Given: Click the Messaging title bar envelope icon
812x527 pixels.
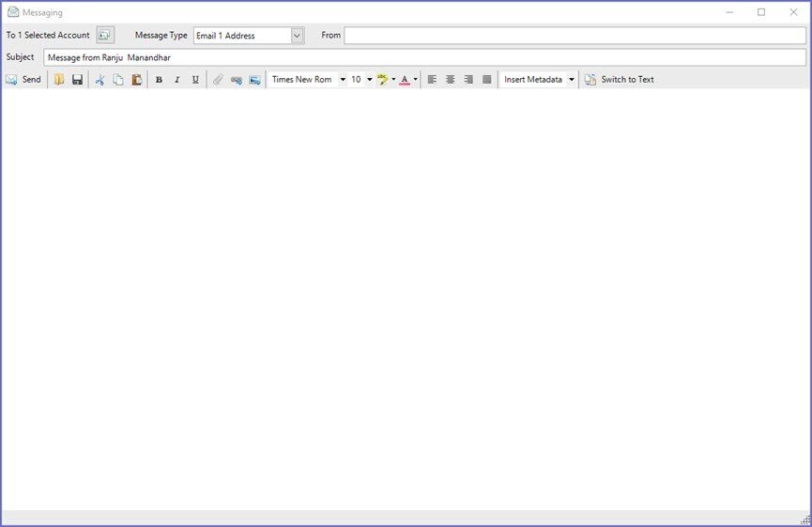Looking at the screenshot, I should click(x=13, y=12).
